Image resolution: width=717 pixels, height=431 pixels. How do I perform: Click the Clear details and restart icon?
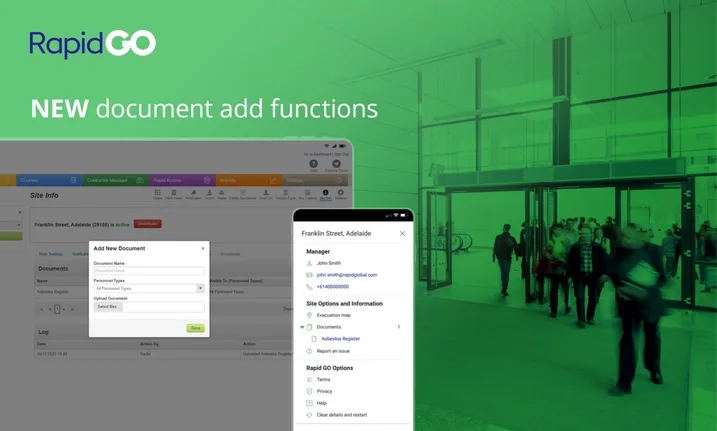pos(309,415)
